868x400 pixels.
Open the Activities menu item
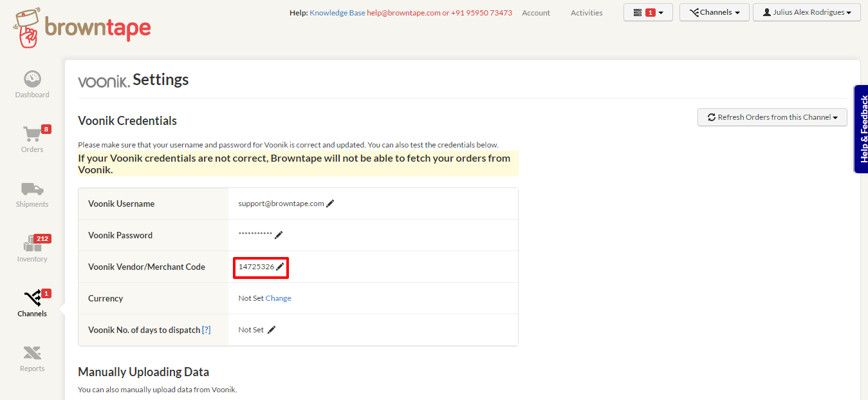587,13
